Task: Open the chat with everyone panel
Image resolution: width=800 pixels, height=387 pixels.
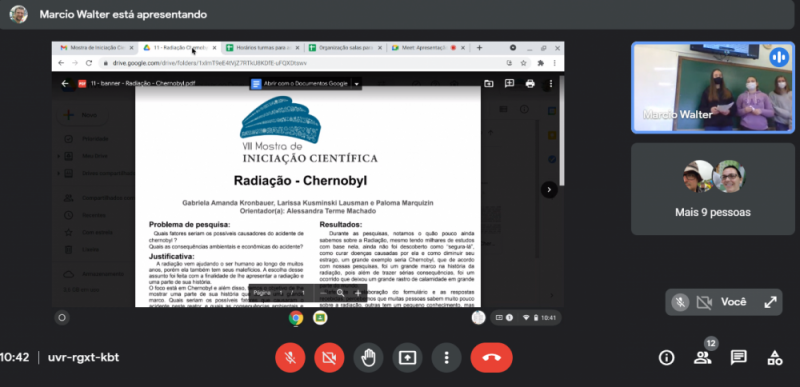Action: [x=739, y=358]
